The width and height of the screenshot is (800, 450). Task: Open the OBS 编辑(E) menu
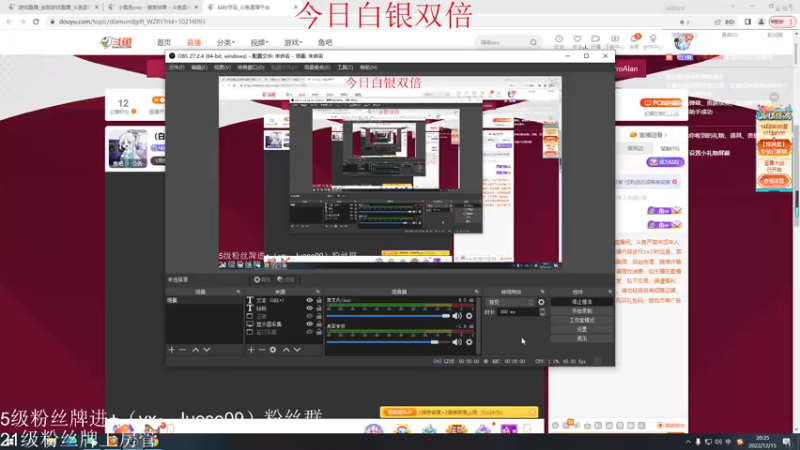(199, 67)
